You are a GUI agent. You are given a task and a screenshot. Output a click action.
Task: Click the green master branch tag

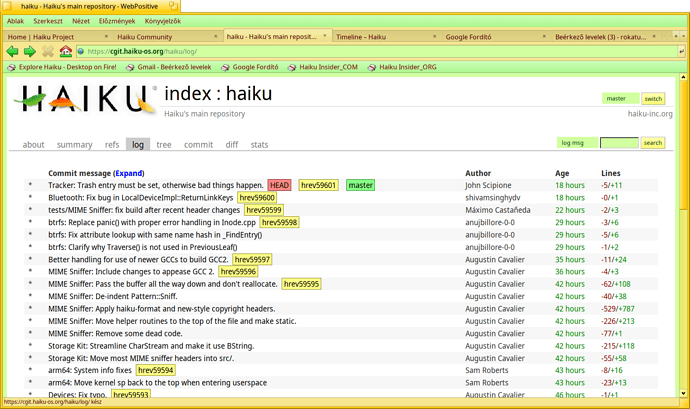360,185
